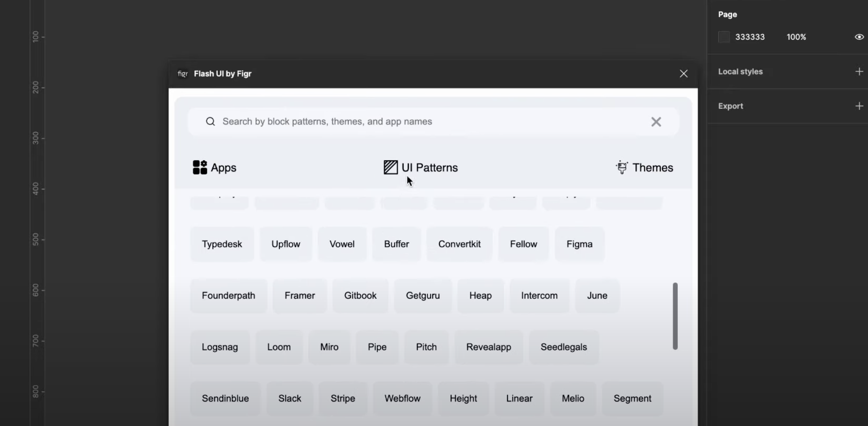This screenshot has height=426, width=868.
Task: Select the Figma app chip
Action: click(x=580, y=244)
